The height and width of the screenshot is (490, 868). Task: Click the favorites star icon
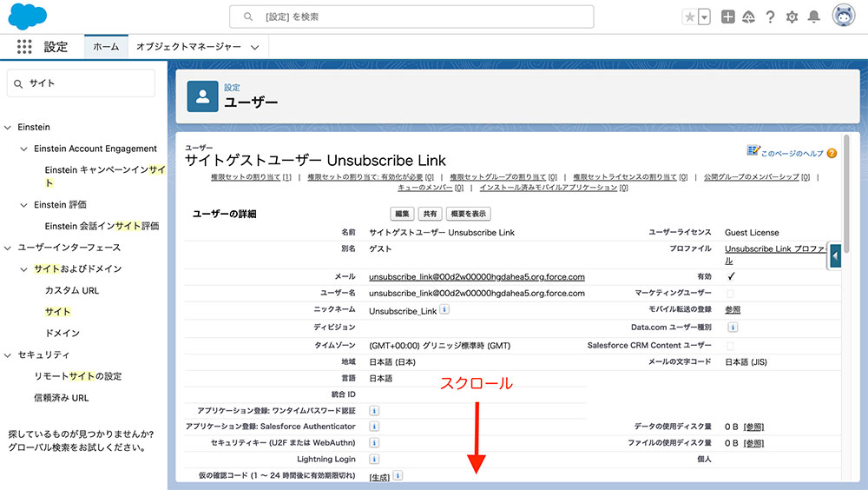tap(690, 17)
